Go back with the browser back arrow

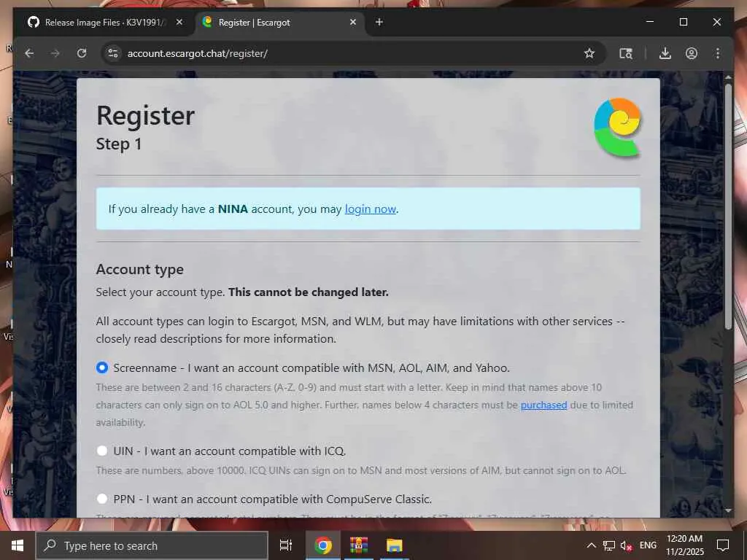29,53
